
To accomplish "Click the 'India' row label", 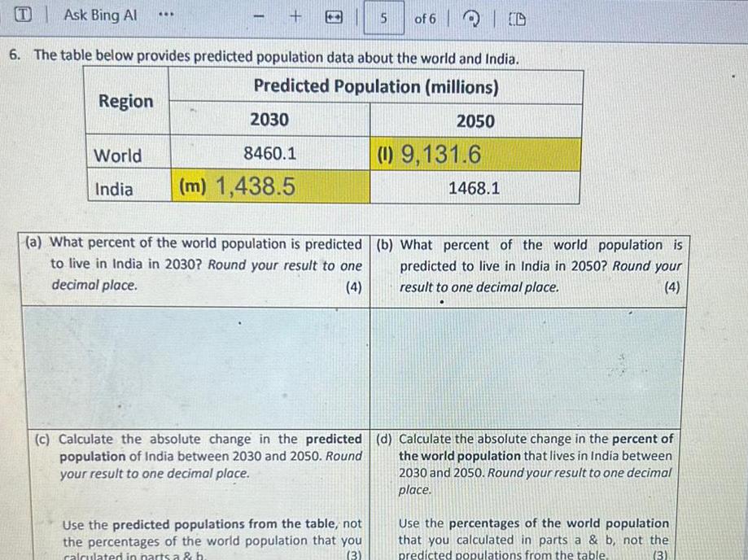I will [114, 189].
